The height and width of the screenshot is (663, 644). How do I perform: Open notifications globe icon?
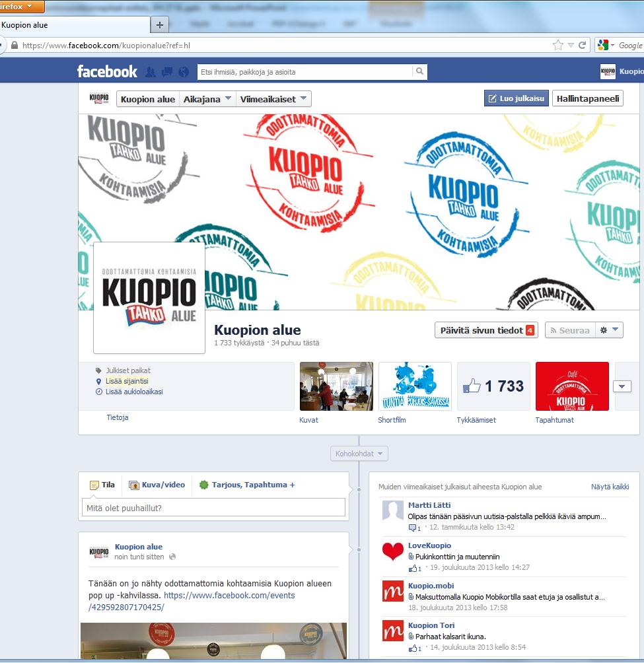[x=184, y=72]
